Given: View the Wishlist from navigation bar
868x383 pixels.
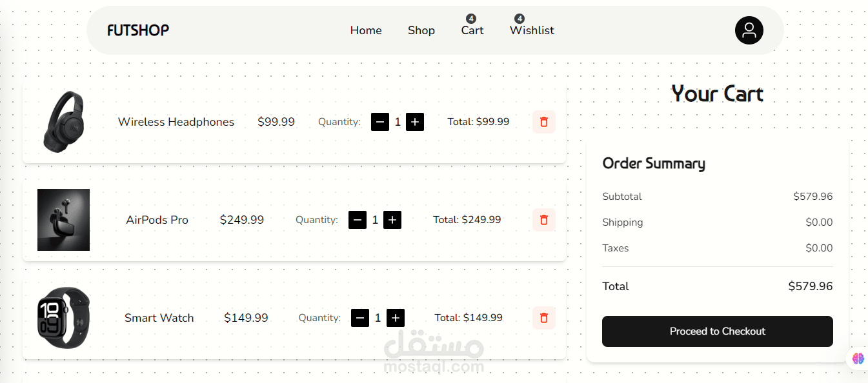Looking at the screenshot, I should click(x=532, y=30).
